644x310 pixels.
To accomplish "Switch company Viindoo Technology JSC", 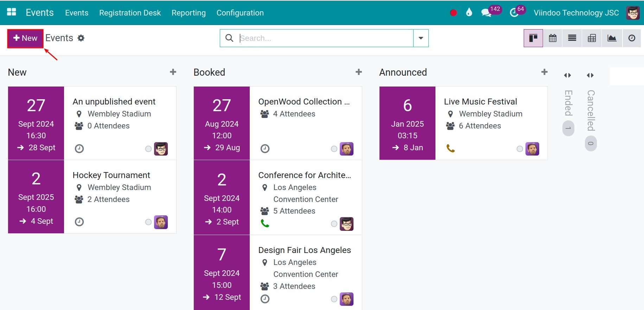I will [576, 13].
